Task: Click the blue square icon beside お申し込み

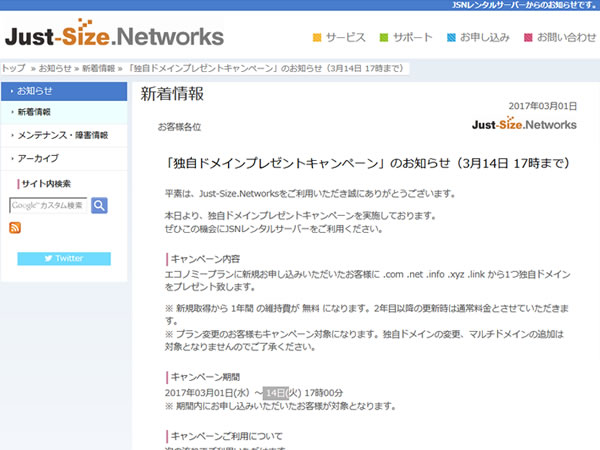Action: pyautogui.click(x=451, y=38)
